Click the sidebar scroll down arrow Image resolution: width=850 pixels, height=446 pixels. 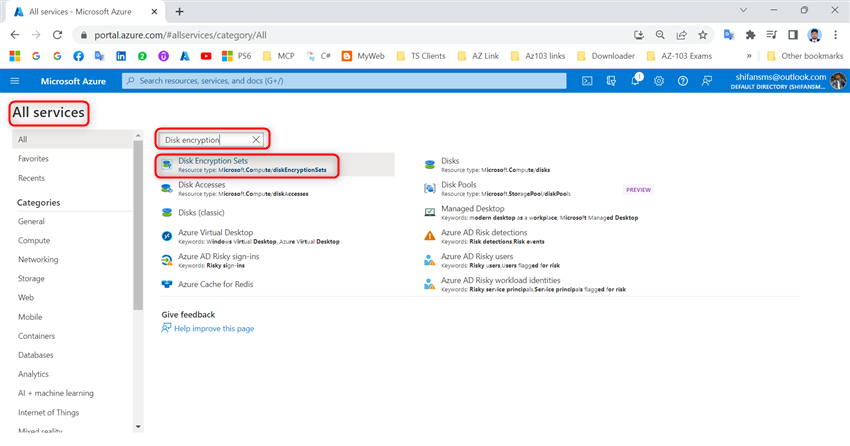click(138, 426)
